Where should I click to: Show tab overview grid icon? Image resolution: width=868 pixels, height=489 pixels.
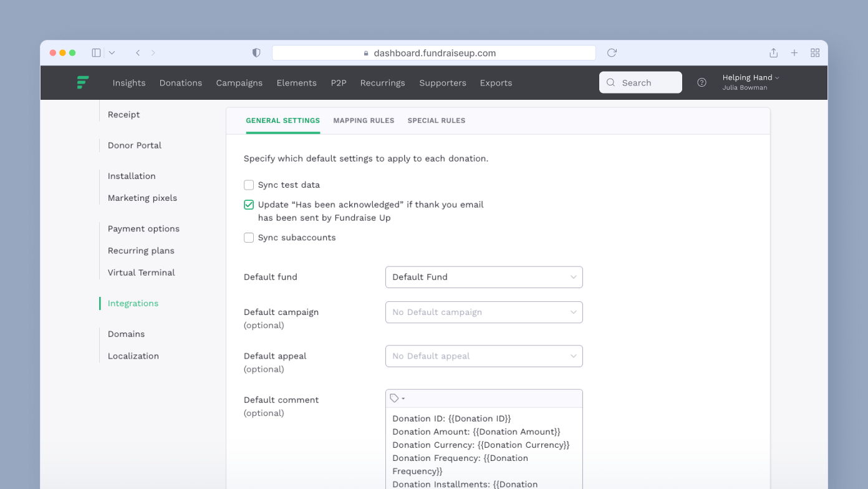[815, 53]
